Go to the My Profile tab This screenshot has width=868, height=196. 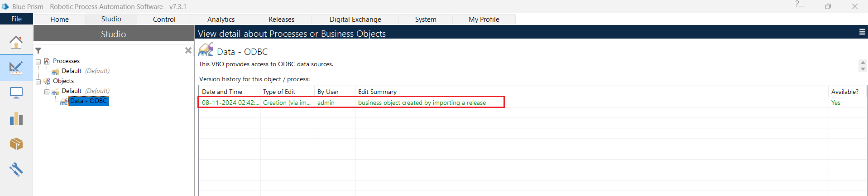click(484, 19)
